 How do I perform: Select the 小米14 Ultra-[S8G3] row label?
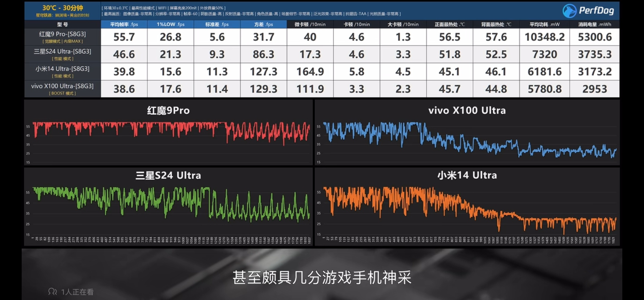coord(63,69)
